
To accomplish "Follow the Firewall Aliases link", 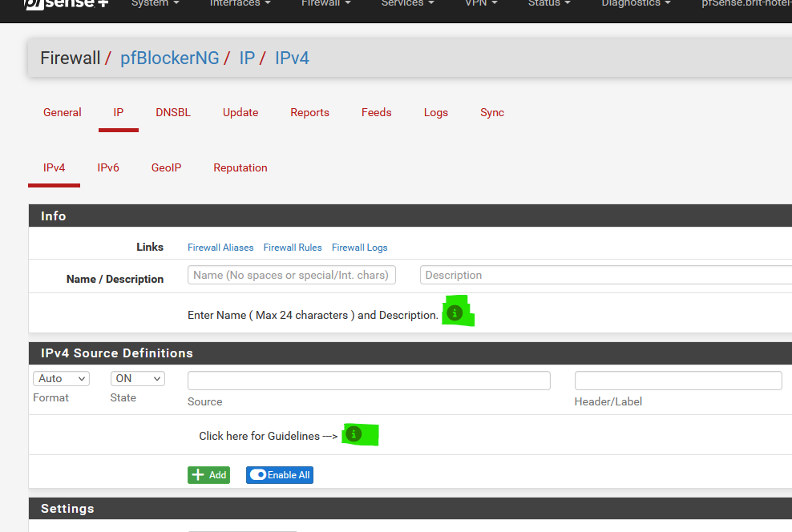I will click(x=220, y=248).
